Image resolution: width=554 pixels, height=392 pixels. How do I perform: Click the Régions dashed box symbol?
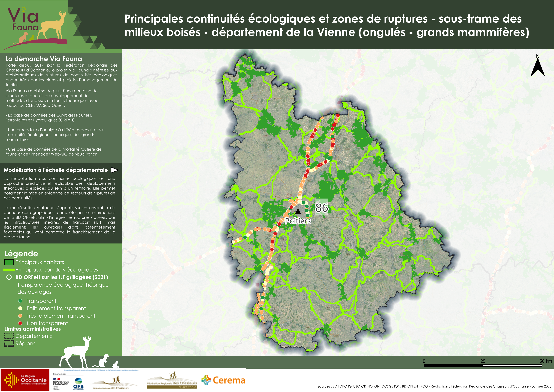(x=9, y=343)
